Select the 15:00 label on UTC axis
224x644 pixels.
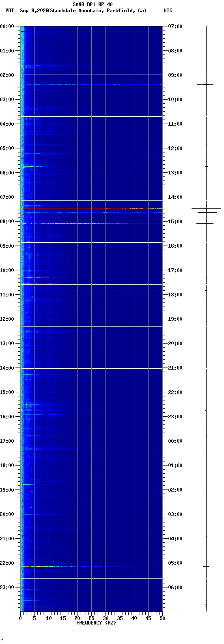pyautogui.click(x=175, y=222)
